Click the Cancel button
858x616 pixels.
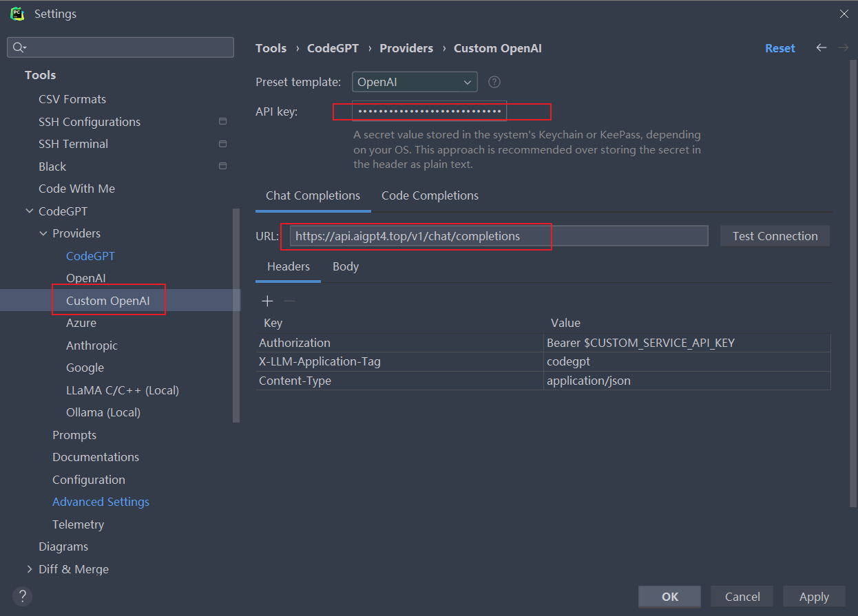(x=742, y=597)
